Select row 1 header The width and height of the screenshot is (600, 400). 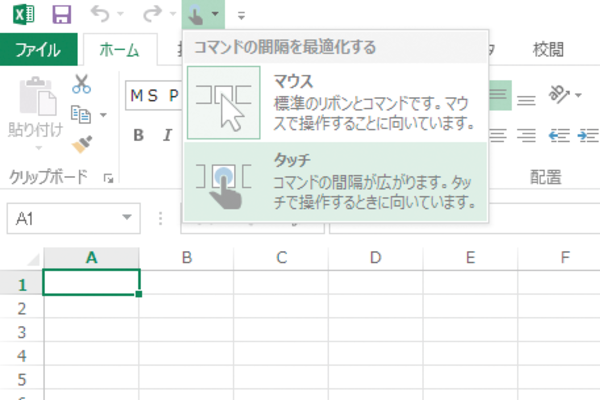21,283
